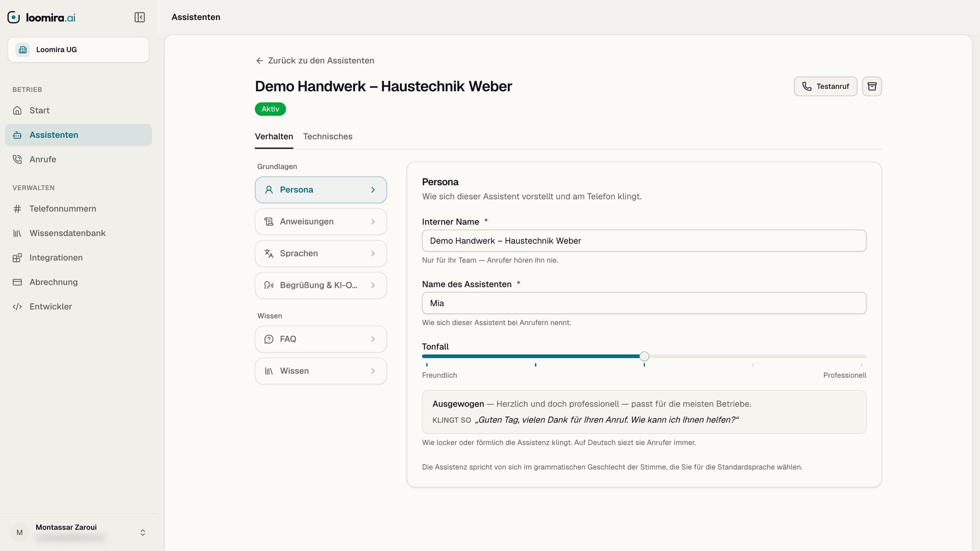The height and width of the screenshot is (551, 980).
Task: Expand the Anweisungen chevron
Action: (x=373, y=221)
